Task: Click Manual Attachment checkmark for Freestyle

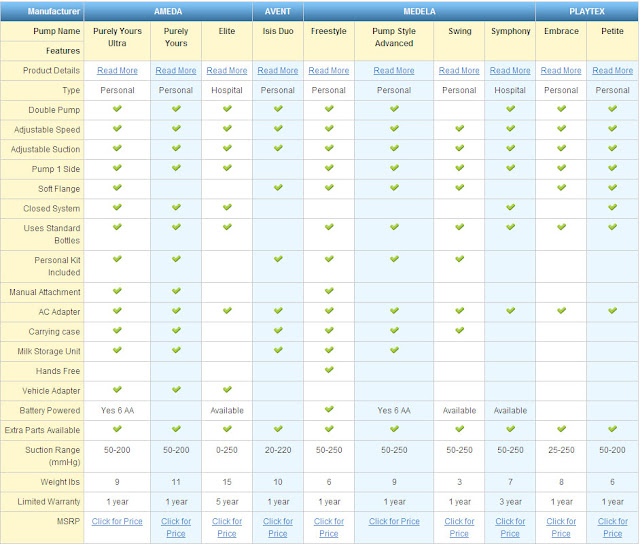Action: [x=329, y=291]
